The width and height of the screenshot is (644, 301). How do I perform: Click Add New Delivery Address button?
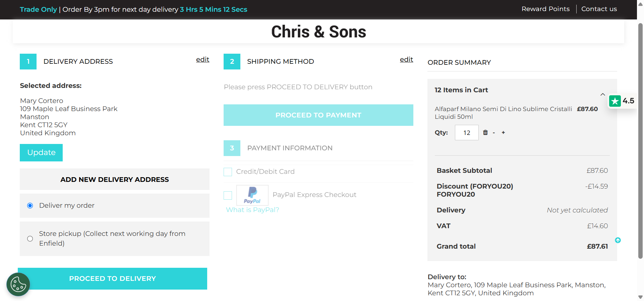(115, 180)
